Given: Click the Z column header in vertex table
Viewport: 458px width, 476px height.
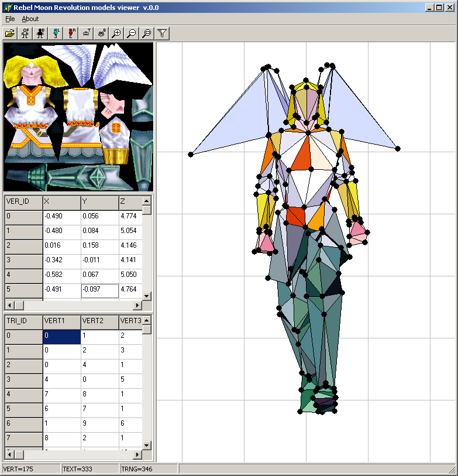Looking at the screenshot, I should click(130, 203).
